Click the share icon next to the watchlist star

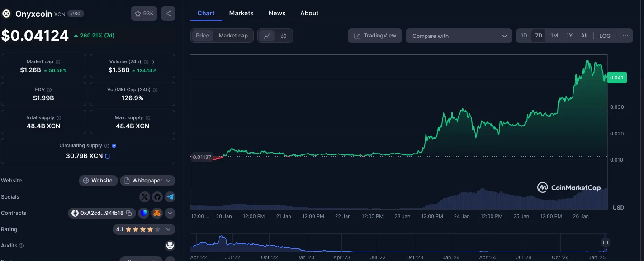pos(168,14)
